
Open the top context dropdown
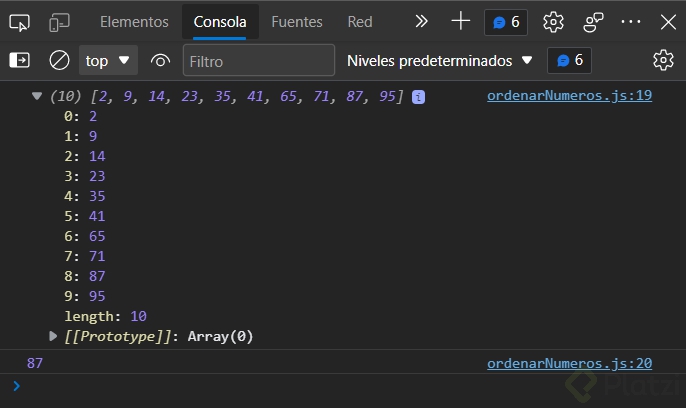click(x=108, y=60)
